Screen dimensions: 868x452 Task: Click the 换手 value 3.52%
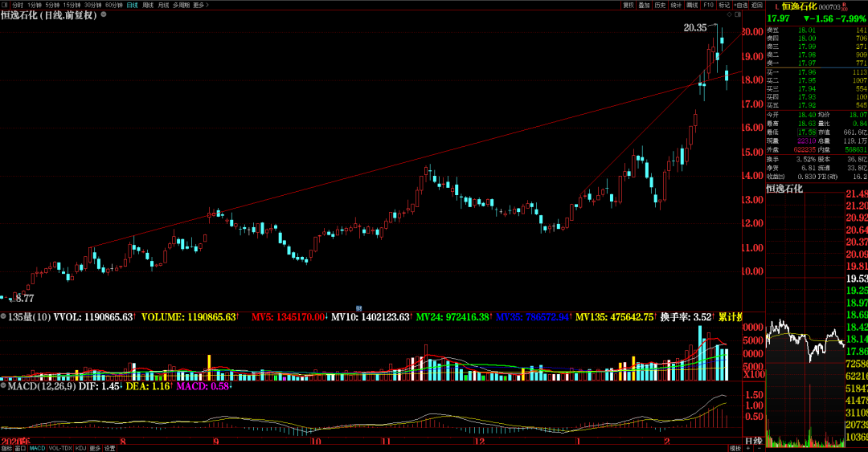[807, 160]
